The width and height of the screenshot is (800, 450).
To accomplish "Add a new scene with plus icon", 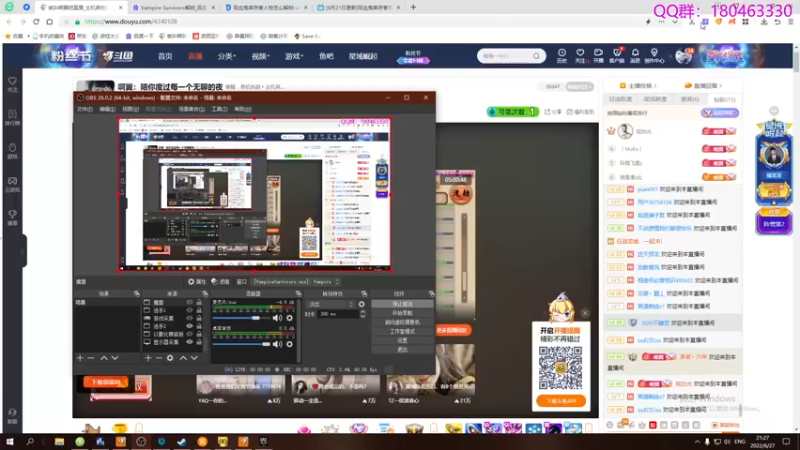I will [80, 358].
